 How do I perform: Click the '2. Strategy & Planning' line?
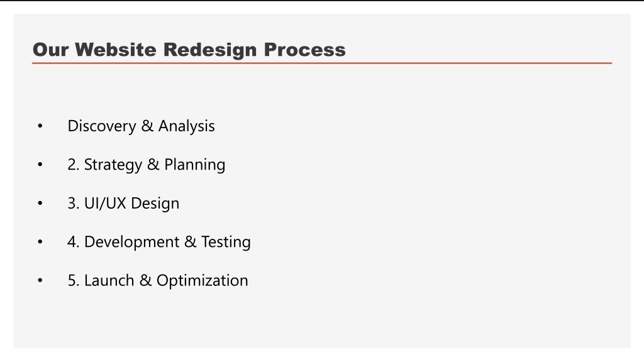[x=146, y=165]
